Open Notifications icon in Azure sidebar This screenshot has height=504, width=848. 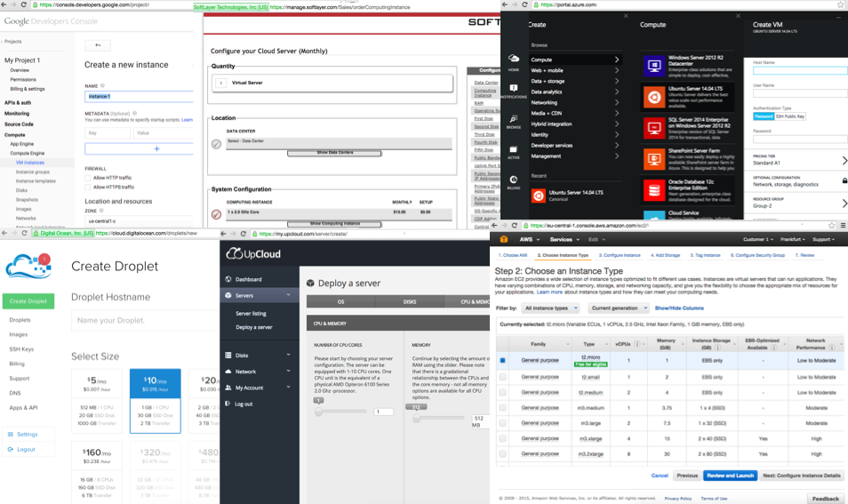click(513, 88)
